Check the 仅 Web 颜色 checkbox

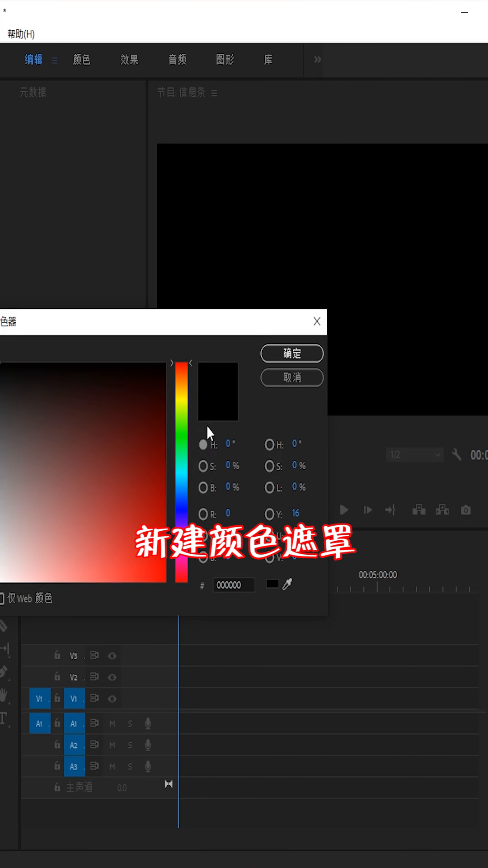[x=2, y=599]
